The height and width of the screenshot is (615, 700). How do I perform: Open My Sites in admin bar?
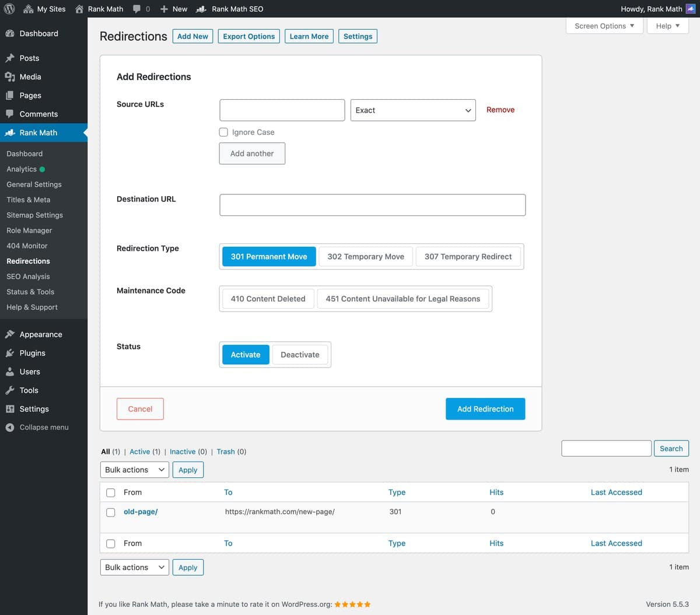(44, 9)
